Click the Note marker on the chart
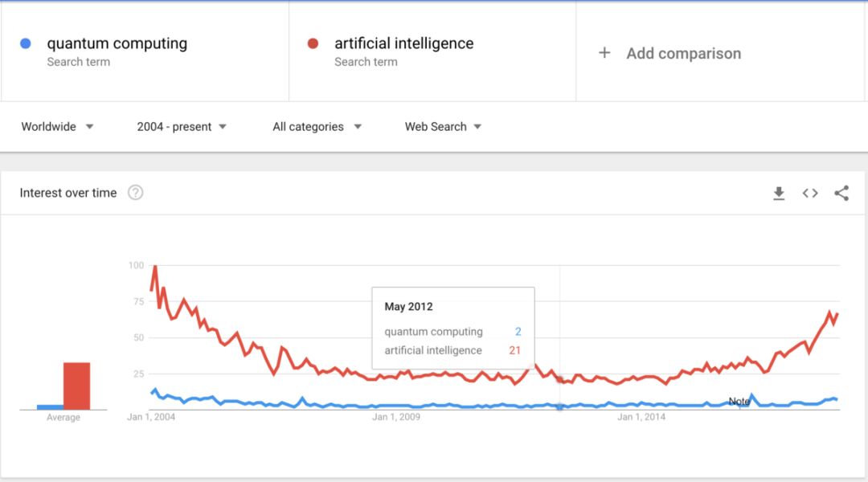This screenshot has height=482, width=868. pyautogui.click(x=739, y=401)
